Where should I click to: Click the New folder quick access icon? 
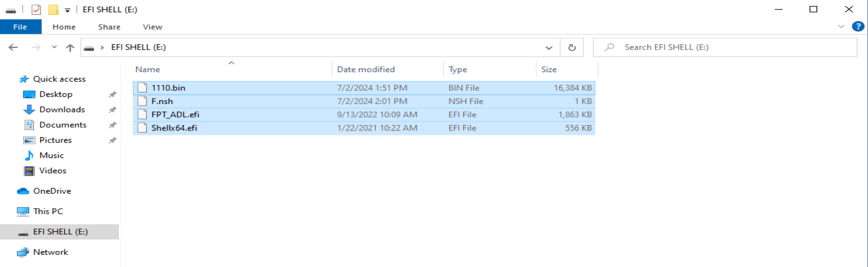tap(53, 9)
